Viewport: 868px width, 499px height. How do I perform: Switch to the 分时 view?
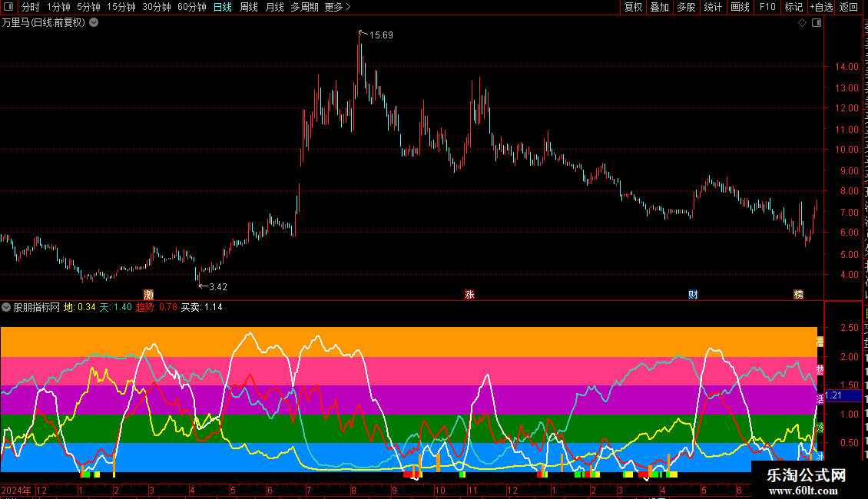click(x=31, y=7)
